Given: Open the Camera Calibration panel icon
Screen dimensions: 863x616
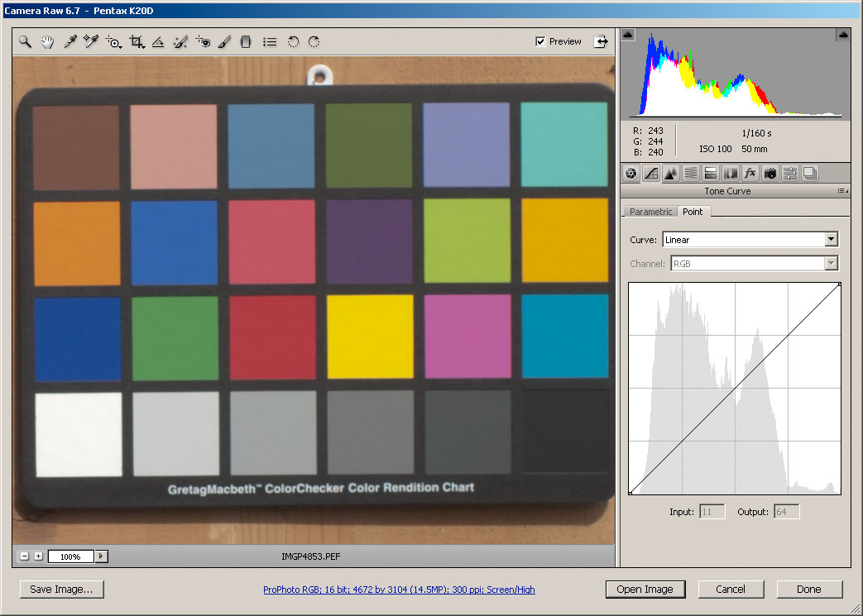Looking at the screenshot, I should (x=770, y=174).
